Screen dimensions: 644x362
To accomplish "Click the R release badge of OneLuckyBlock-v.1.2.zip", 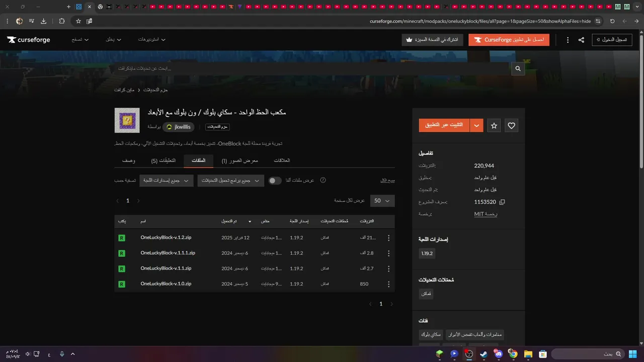I will 122,238.
